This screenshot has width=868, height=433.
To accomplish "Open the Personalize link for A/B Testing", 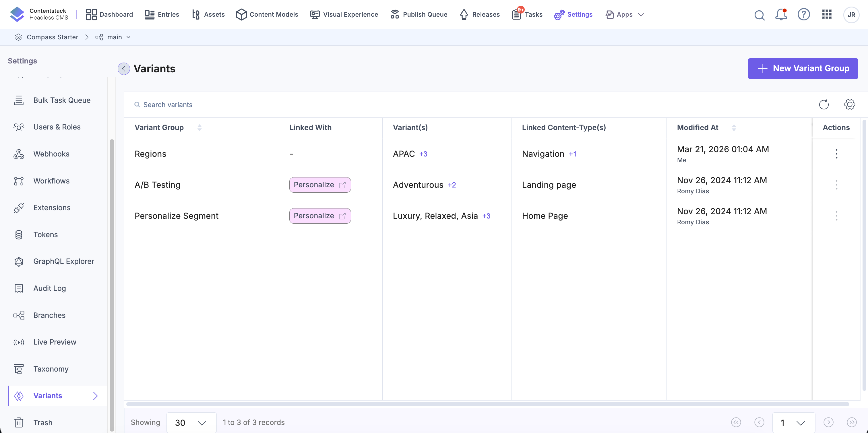I will [319, 185].
